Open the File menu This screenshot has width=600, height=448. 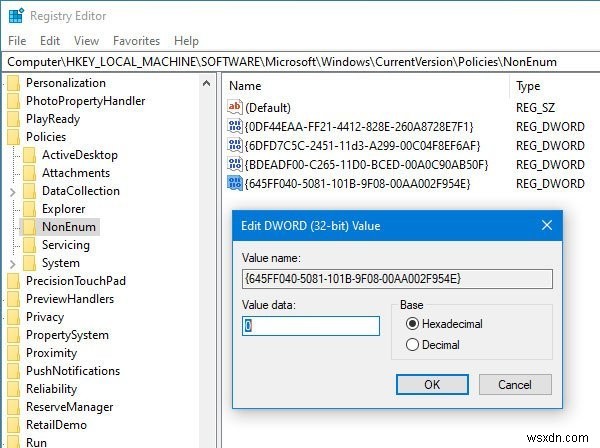(17, 41)
